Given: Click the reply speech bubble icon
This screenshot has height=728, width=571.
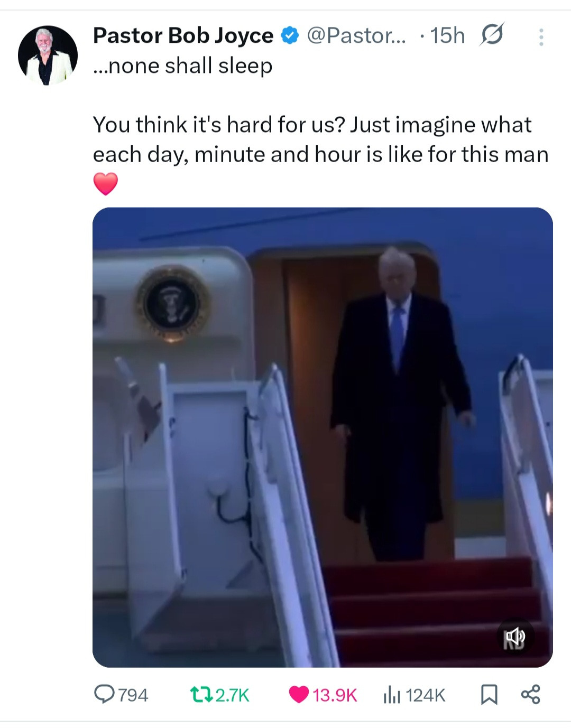Looking at the screenshot, I should point(104,694).
